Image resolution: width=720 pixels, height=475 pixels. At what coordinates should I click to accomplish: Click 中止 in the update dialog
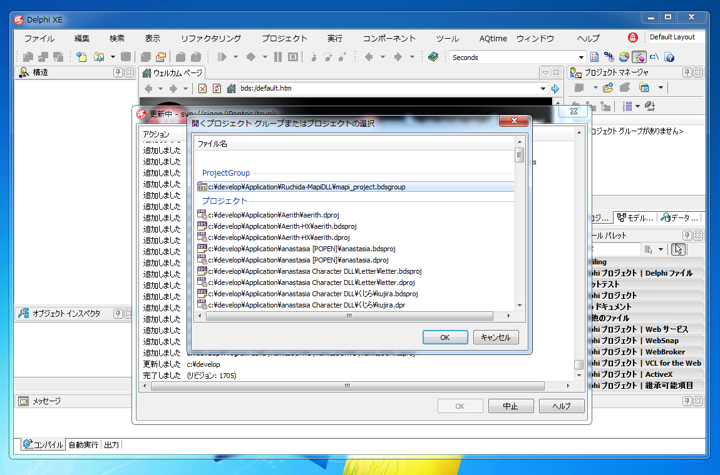511,406
